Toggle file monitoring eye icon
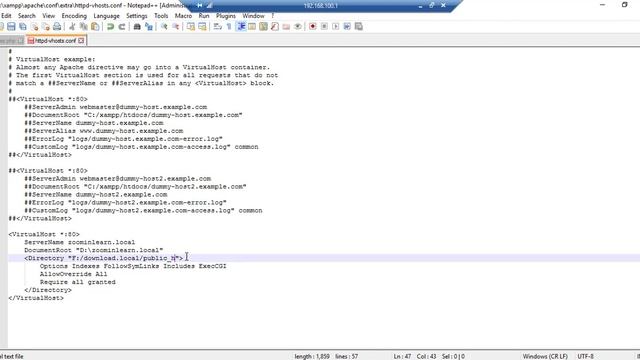 [298, 27]
